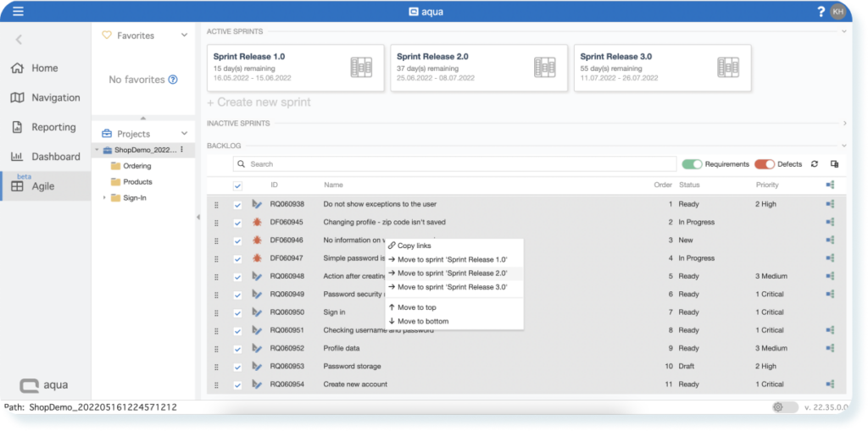Collapse sidebar with the back chevron
The image size is (868, 431).
[x=19, y=39]
